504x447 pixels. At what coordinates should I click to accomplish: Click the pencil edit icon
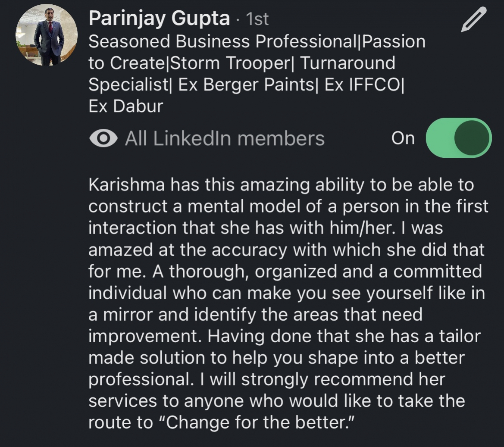point(473,20)
